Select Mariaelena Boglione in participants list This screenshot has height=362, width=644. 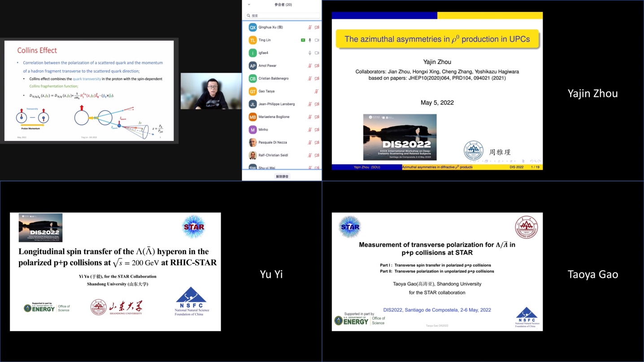274,117
